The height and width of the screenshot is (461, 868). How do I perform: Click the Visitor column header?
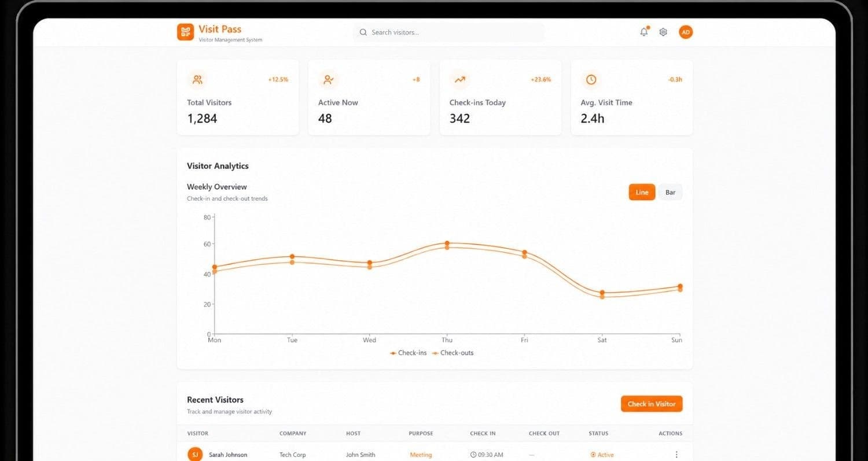pyautogui.click(x=198, y=433)
